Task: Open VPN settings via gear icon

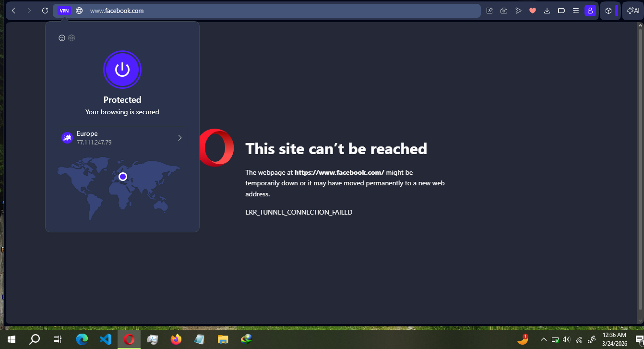Action: 71,38
